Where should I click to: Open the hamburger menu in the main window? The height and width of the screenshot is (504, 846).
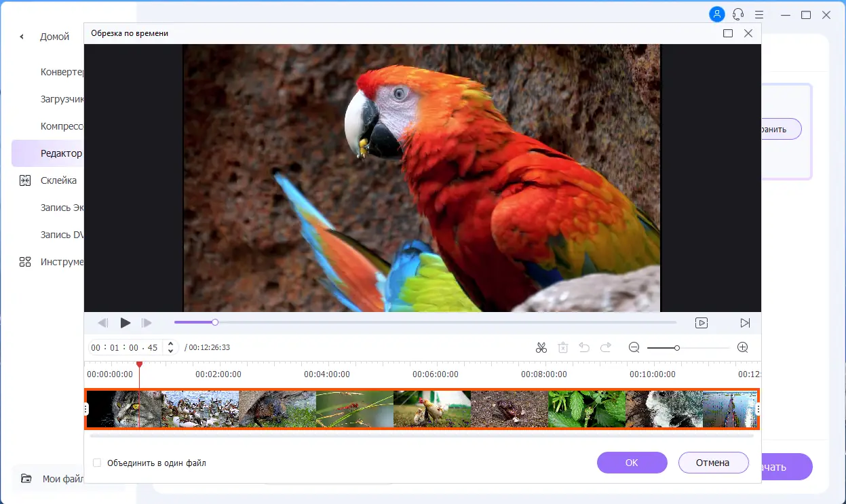[759, 14]
